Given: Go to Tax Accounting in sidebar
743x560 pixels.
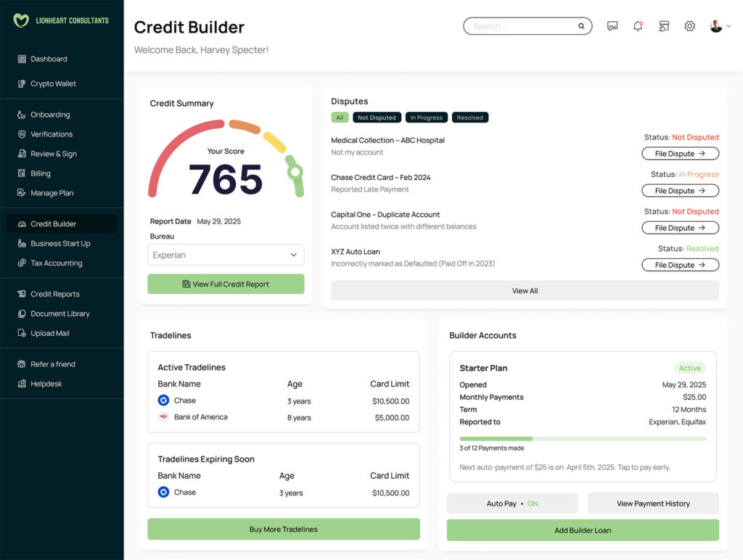Looking at the screenshot, I should point(56,263).
